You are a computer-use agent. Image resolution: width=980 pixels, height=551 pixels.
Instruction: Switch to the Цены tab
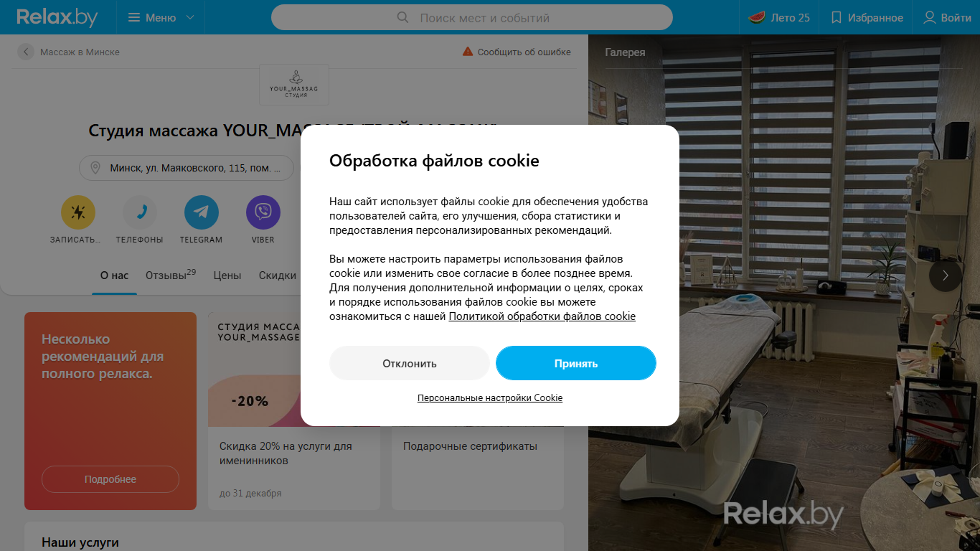pyautogui.click(x=227, y=275)
